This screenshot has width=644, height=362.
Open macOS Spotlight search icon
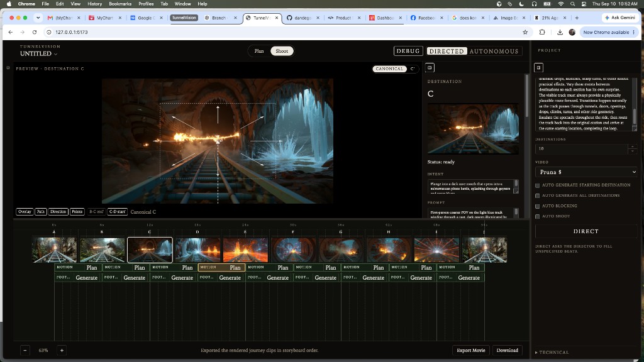(572, 4)
